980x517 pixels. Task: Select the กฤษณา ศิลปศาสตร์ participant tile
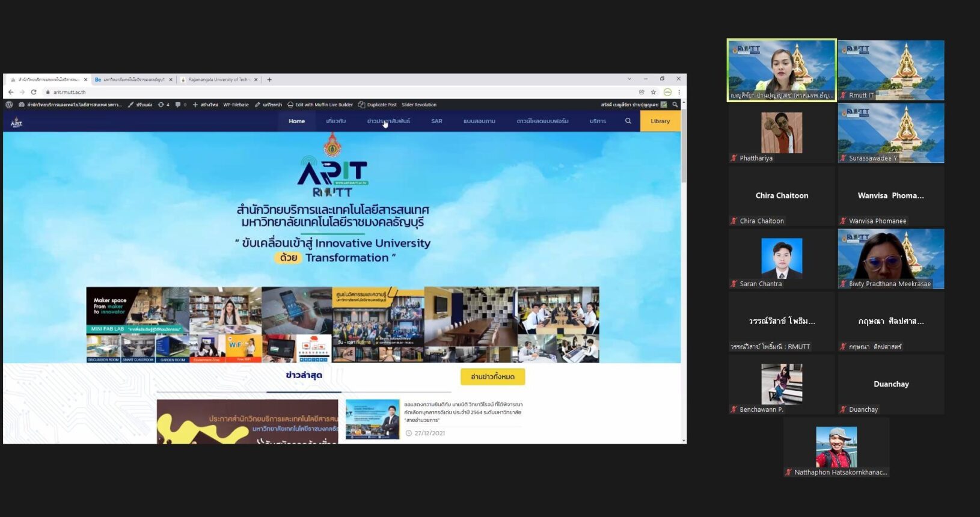click(x=891, y=322)
